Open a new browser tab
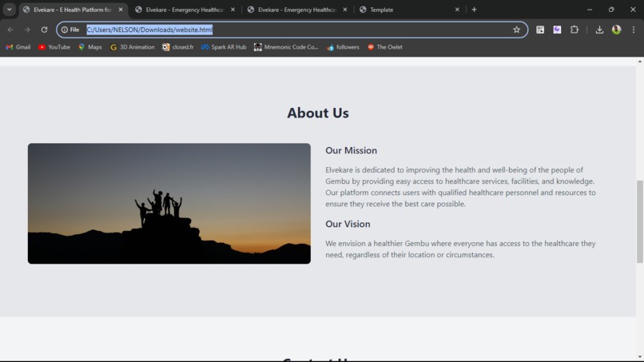The width and height of the screenshot is (644, 362). 474,10
